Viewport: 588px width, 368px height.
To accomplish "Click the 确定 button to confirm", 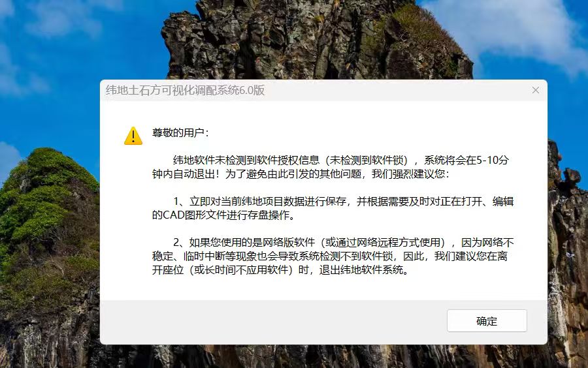I will click(487, 321).
